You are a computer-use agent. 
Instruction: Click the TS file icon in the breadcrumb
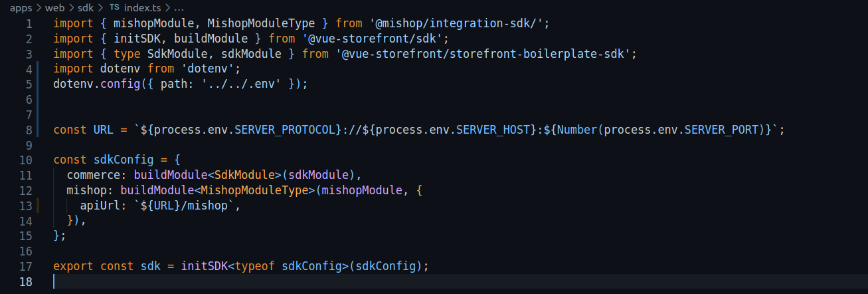(x=114, y=7)
